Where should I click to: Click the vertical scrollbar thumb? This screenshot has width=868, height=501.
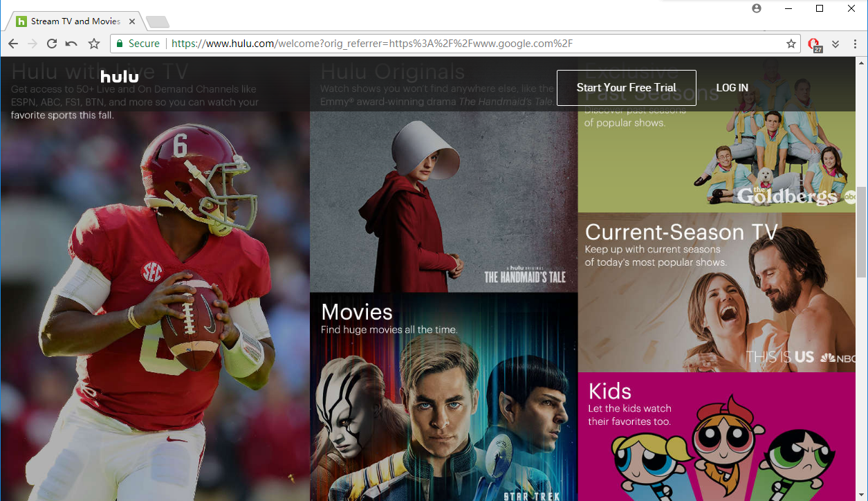coord(862,232)
